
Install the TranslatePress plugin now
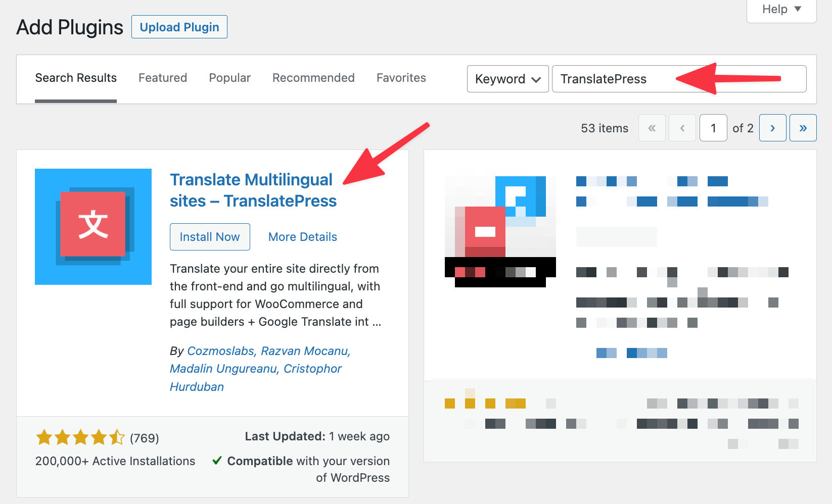[210, 237]
